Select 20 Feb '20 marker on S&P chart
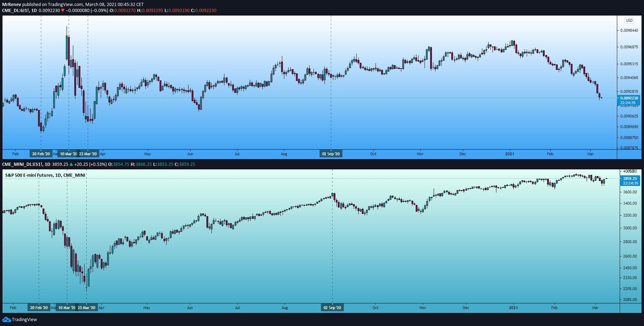Screen dimensions: 644x326 click(39, 308)
